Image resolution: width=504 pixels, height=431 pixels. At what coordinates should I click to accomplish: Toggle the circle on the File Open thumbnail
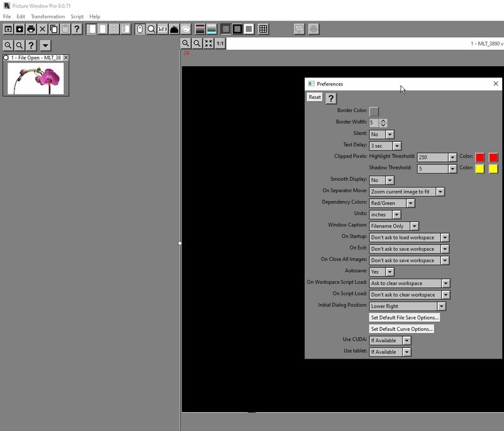tap(6, 57)
